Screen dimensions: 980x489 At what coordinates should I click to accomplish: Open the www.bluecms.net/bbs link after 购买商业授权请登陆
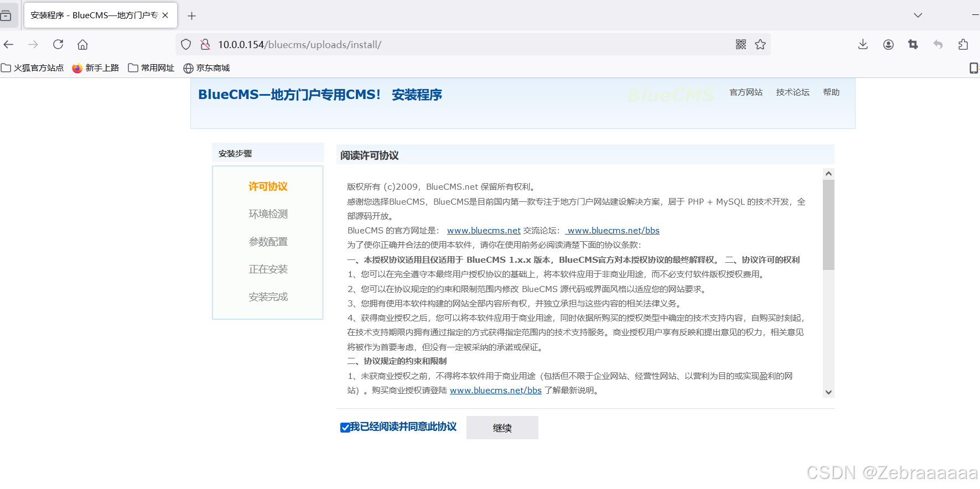coord(496,391)
